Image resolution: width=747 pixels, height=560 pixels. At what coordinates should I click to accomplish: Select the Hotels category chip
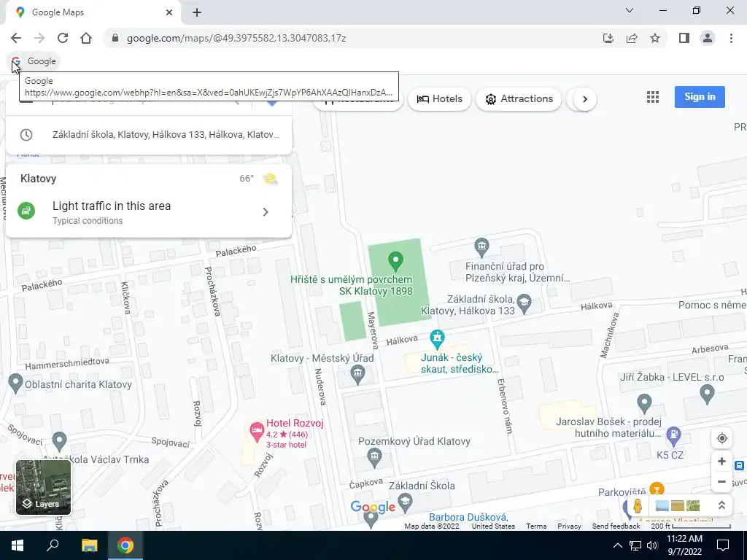click(439, 99)
